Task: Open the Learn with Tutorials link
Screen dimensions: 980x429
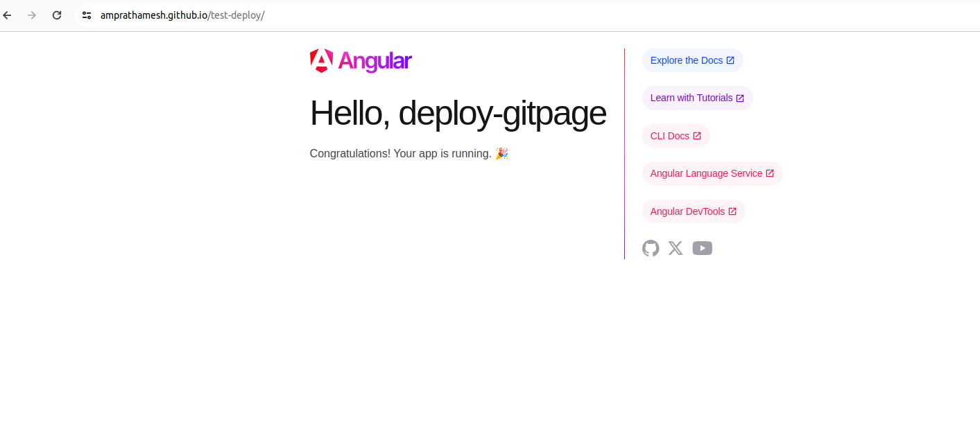Action: (x=697, y=98)
